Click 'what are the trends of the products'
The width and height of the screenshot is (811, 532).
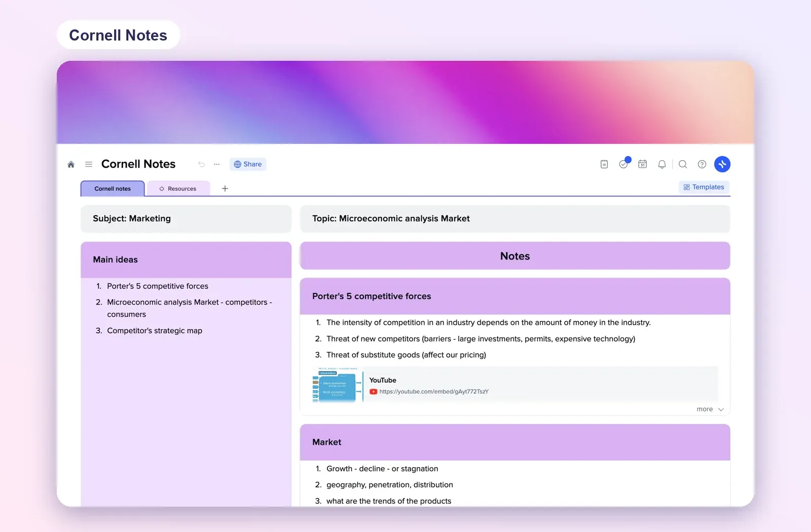(389, 501)
